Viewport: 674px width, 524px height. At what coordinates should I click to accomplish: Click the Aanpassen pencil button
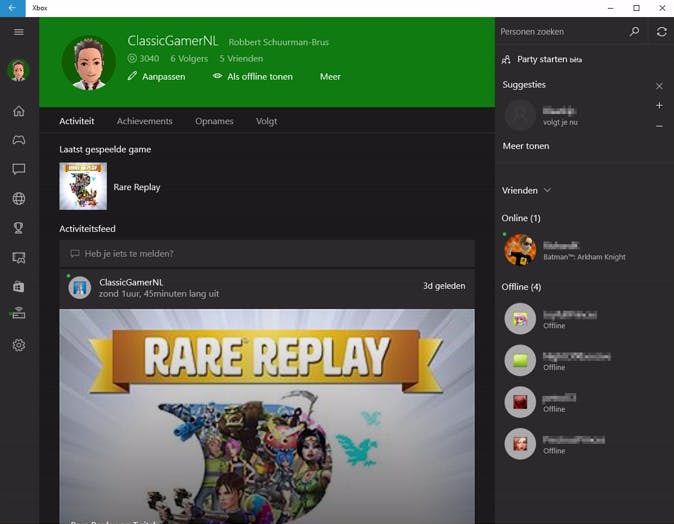pyautogui.click(x=156, y=77)
